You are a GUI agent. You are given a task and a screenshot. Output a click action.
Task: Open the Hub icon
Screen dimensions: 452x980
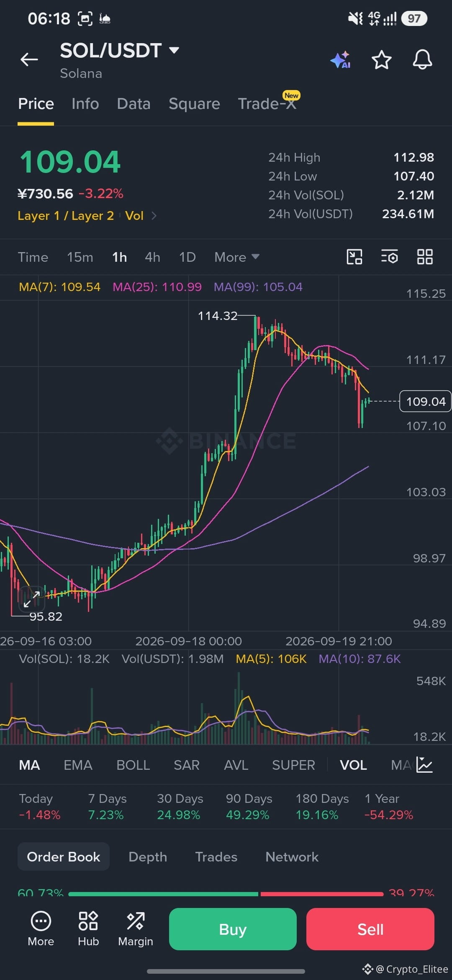tap(88, 929)
